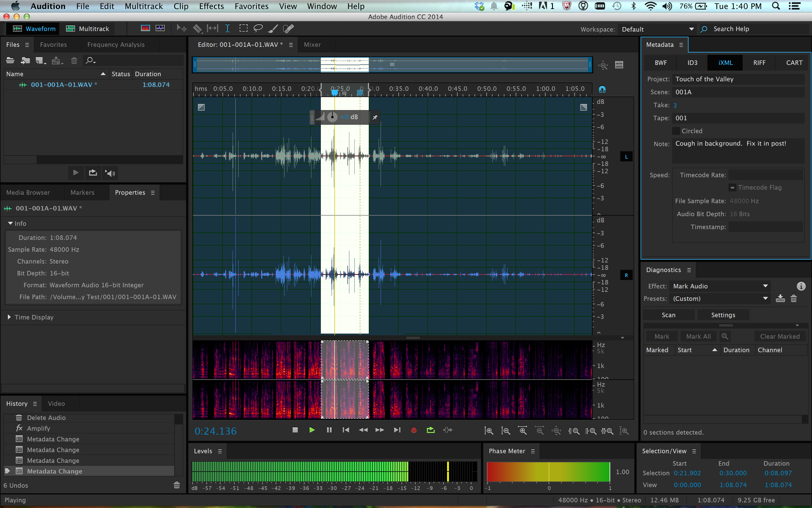Open the Effects menu
The width and height of the screenshot is (812, 508).
[x=211, y=6]
